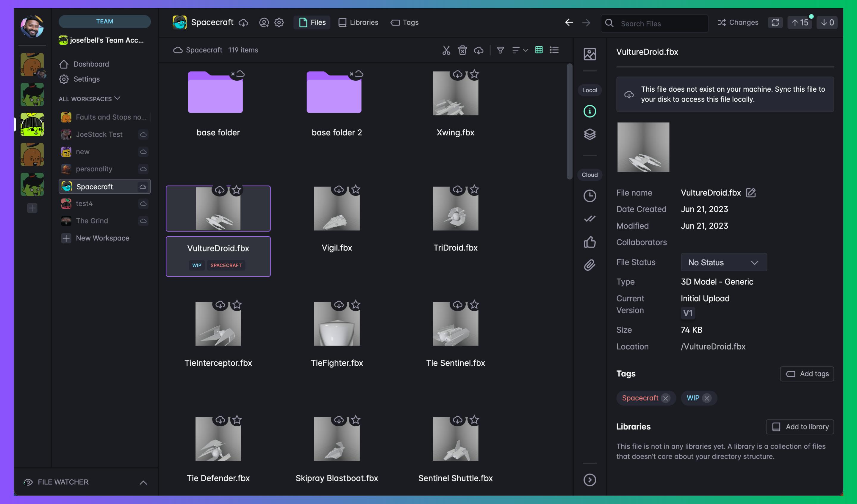
Task: Select the TEAM account toggle
Action: (104, 21)
